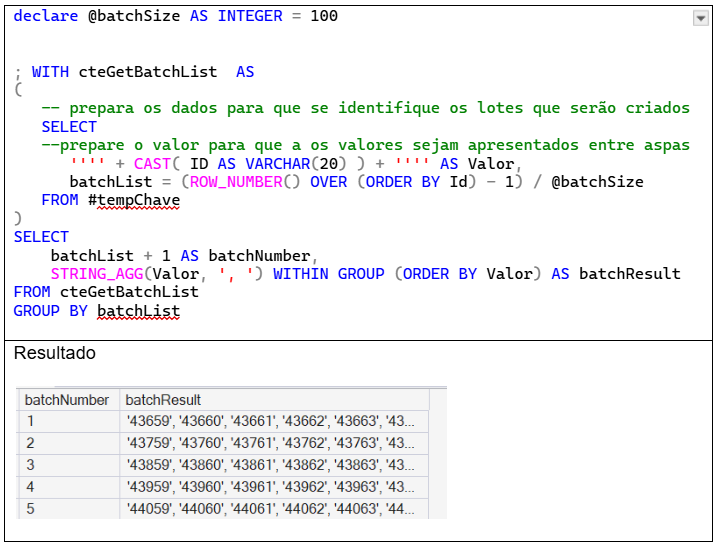Click the underlined batchList after GROUP BY
The image size is (720, 548).
(139, 311)
